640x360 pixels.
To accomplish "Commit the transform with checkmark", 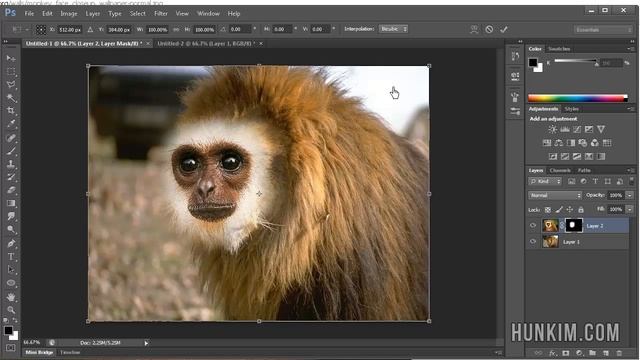I will [x=504, y=29].
